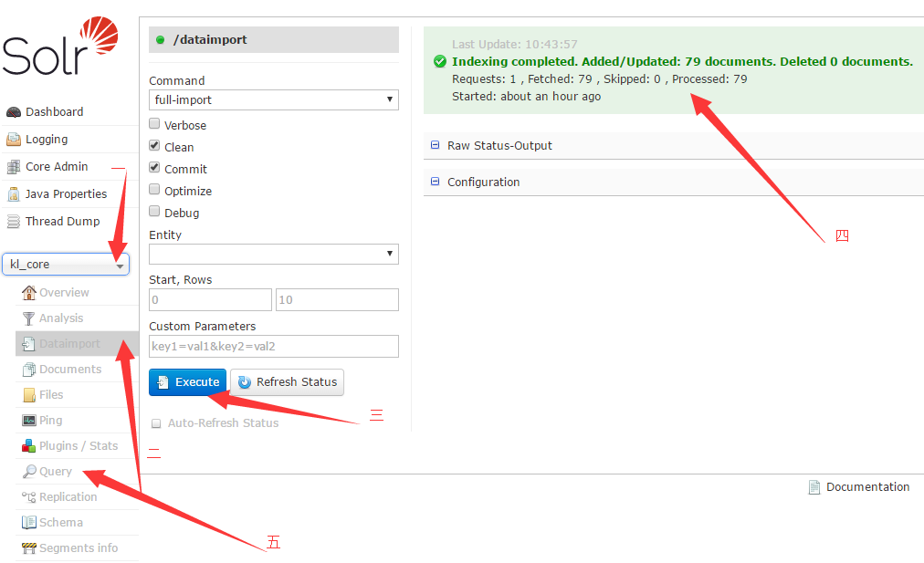
Task: Click the Plugins / Stats blocks icon
Action: [x=29, y=446]
